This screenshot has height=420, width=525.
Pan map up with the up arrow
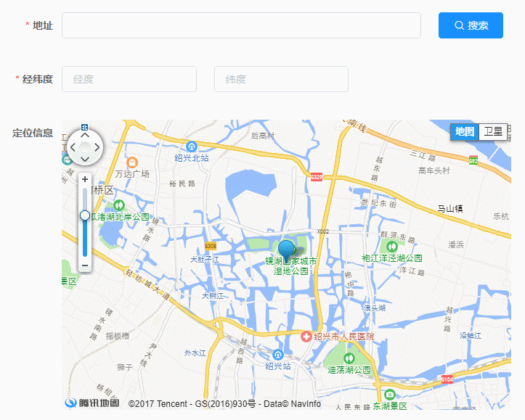85,135
